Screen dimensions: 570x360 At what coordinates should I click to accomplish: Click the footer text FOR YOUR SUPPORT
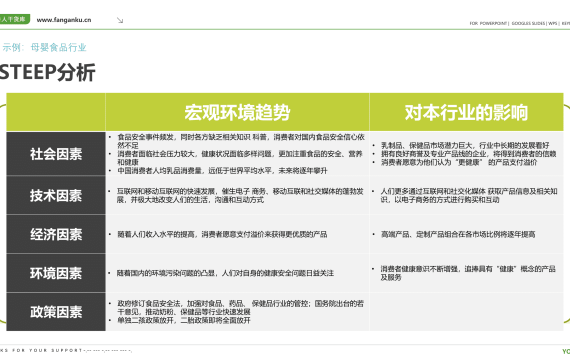coord(47,350)
